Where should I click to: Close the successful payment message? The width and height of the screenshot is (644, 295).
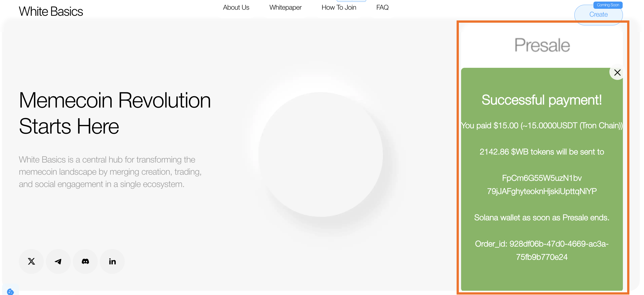coord(617,73)
